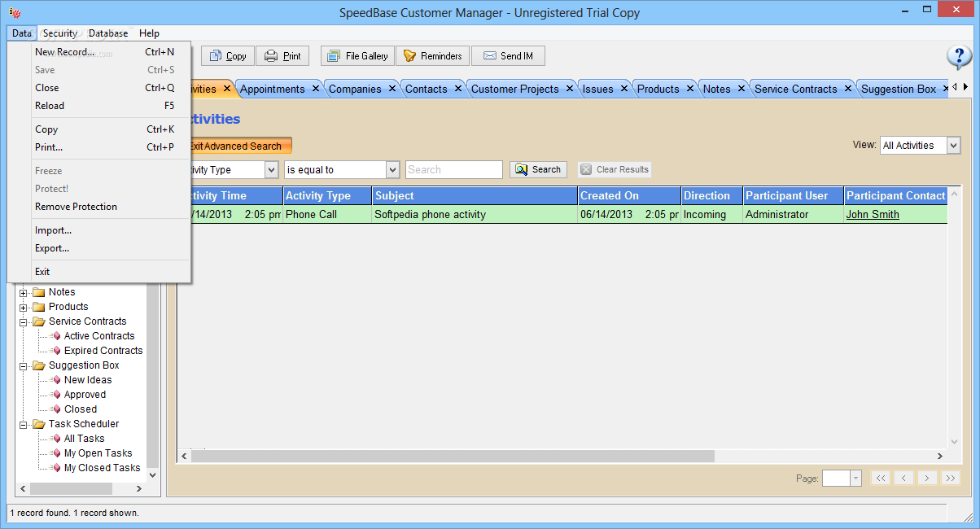Image resolution: width=980 pixels, height=529 pixels.
Task: Open the search field type dropdown
Action: [x=271, y=170]
